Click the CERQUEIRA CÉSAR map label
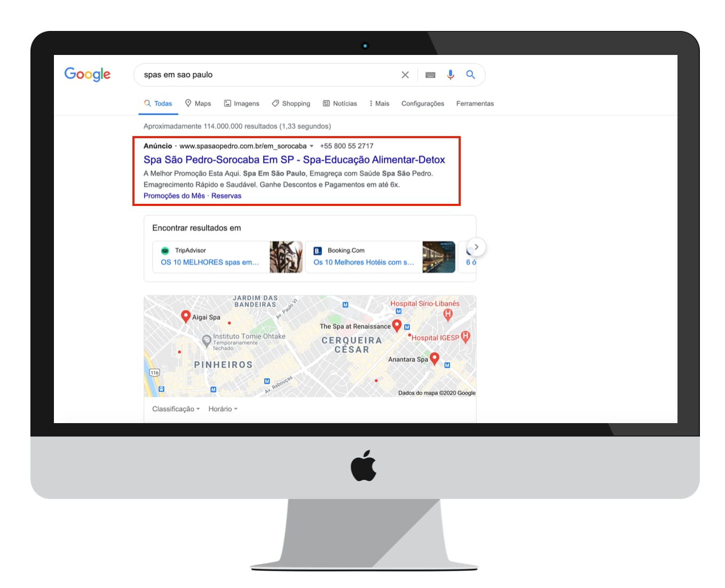Screen dimensions: 725x588 click(352, 345)
